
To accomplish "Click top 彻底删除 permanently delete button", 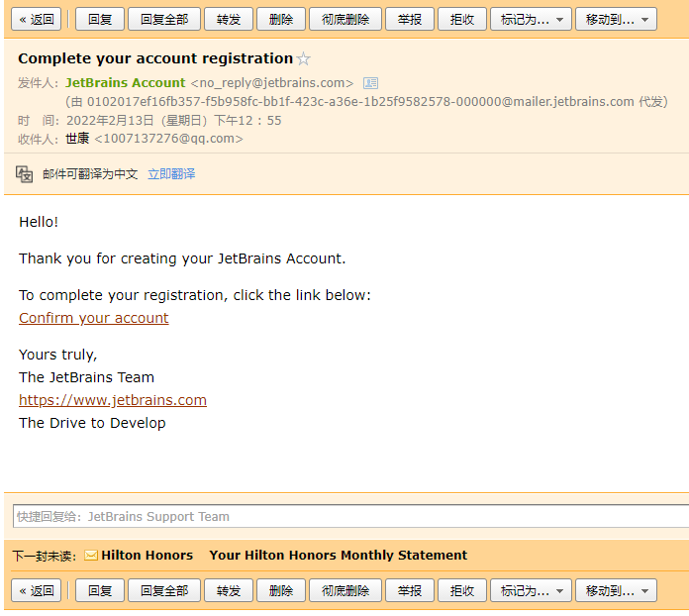I will (x=345, y=20).
